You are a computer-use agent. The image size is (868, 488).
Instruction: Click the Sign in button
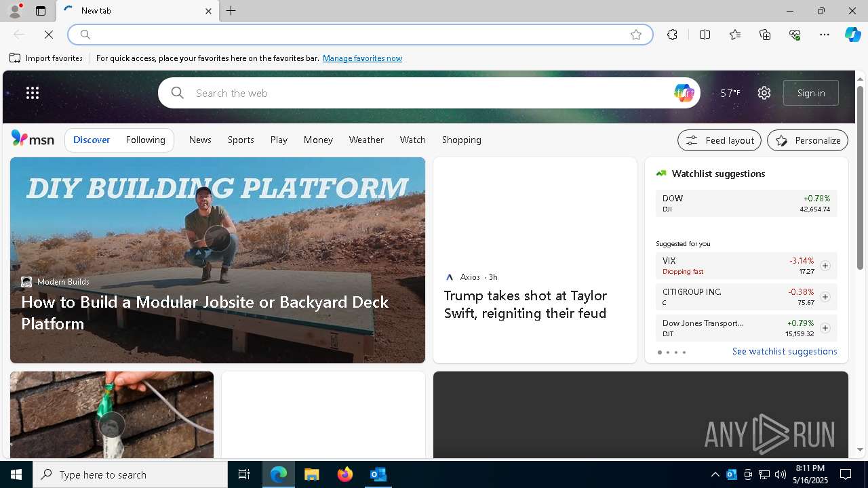(811, 93)
